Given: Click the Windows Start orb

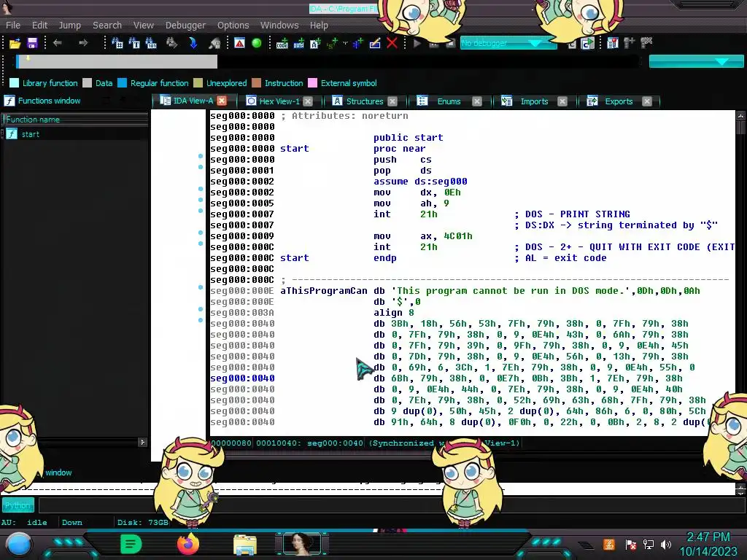Looking at the screenshot, I should coord(18,544).
